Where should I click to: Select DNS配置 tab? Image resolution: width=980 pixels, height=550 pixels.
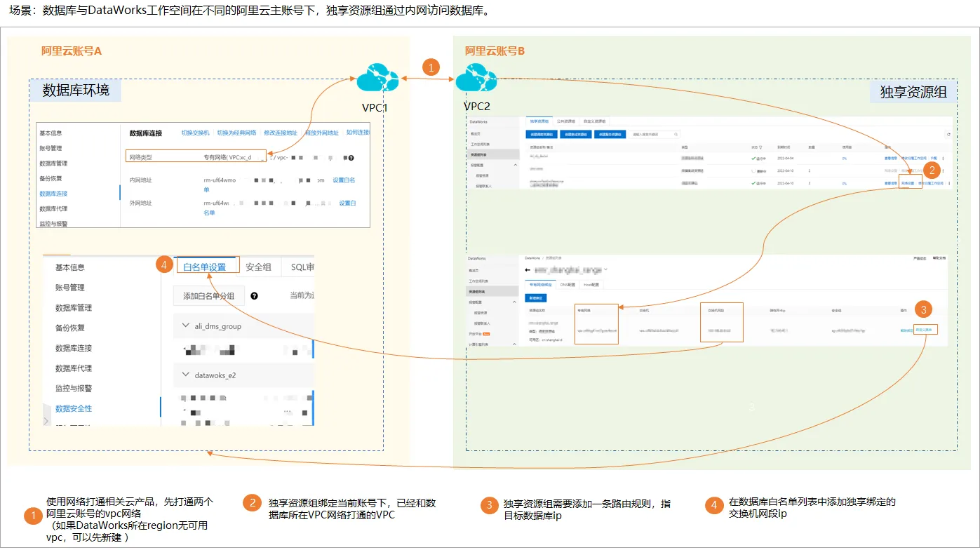pyautogui.click(x=568, y=285)
